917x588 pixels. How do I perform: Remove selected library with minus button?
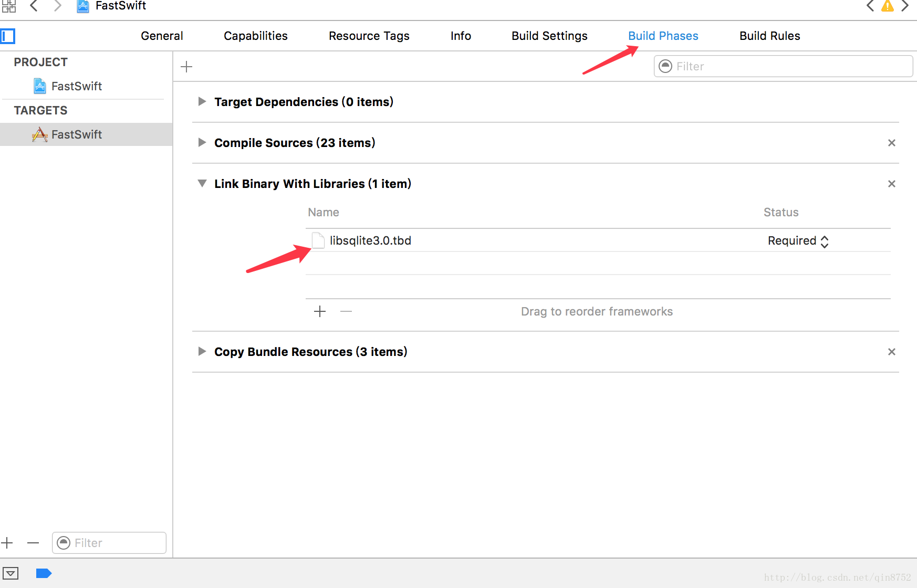[x=346, y=311]
